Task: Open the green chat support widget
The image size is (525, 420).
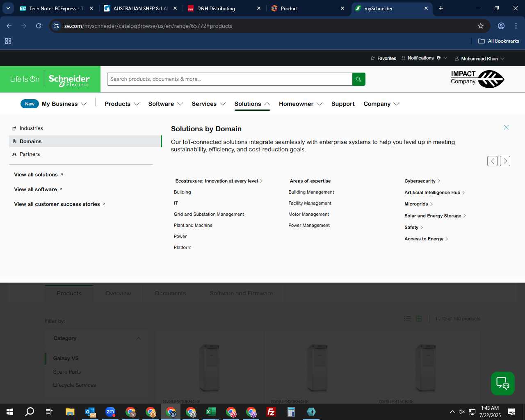Action: pos(503,383)
